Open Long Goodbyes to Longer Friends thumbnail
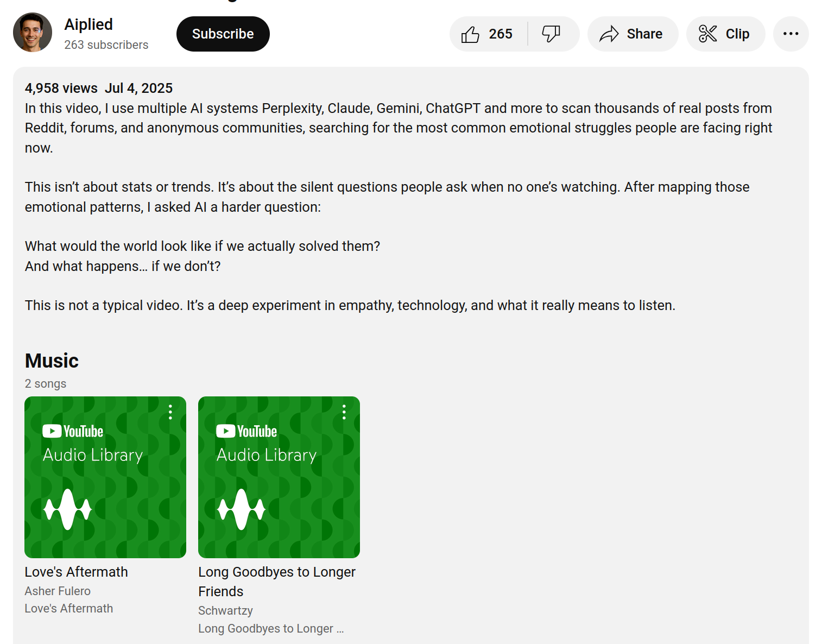The width and height of the screenshot is (822, 644). pos(279,477)
